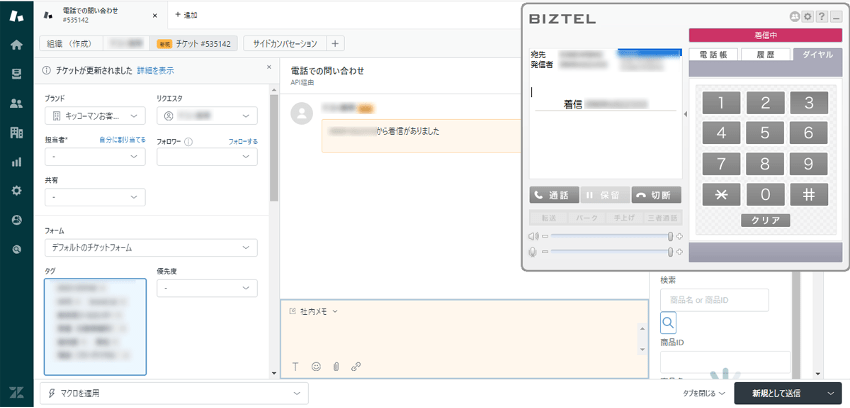This screenshot has width=850, height=408.
Task: Click the BIZTEL help question mark icon
Action: coord(821,17)
